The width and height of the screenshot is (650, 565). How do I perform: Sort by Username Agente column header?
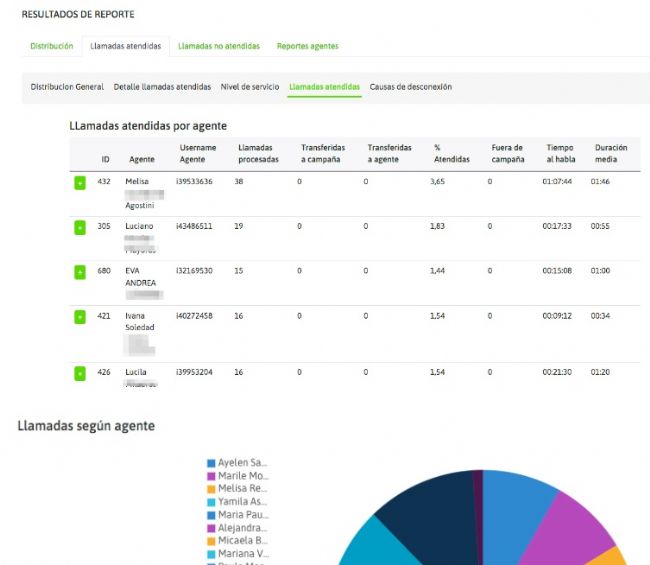pos(198,153)
